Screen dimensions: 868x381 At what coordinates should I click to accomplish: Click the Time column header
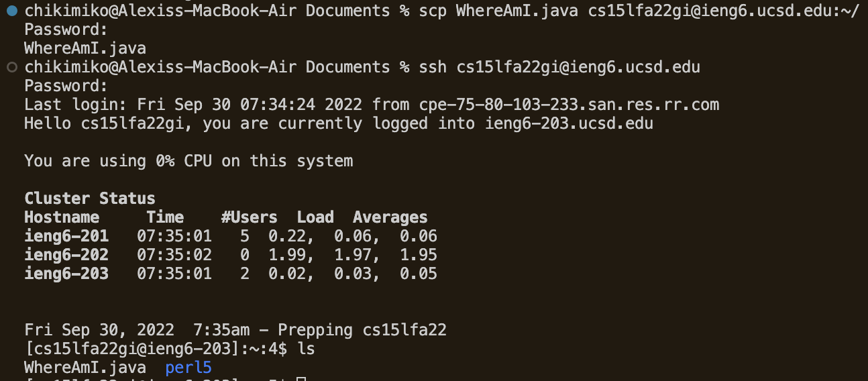click(x=165, y=217)
